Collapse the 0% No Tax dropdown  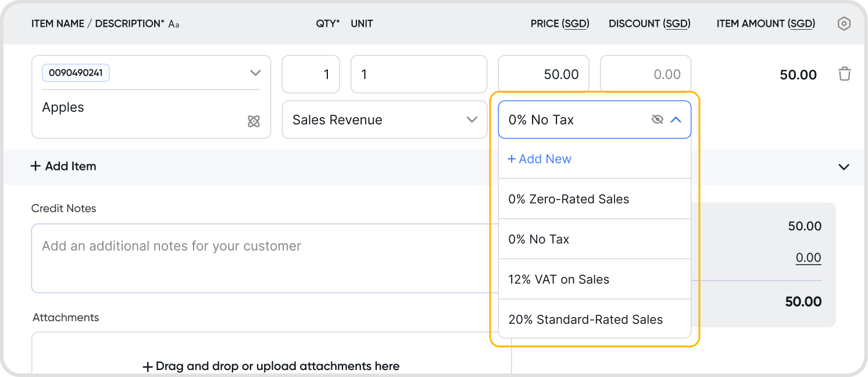click(676, 120)
